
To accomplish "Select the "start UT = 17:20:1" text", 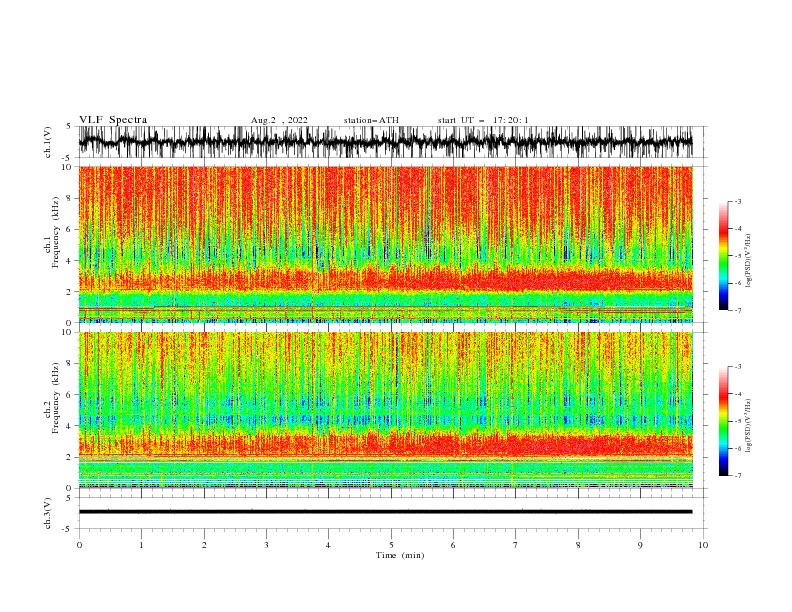I will point(483,120).
